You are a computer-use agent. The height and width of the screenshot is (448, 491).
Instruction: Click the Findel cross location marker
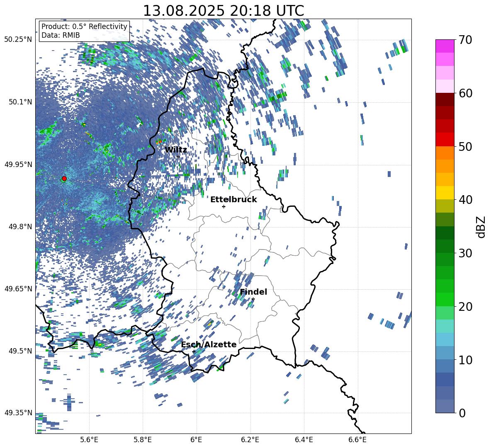[253, 299]
